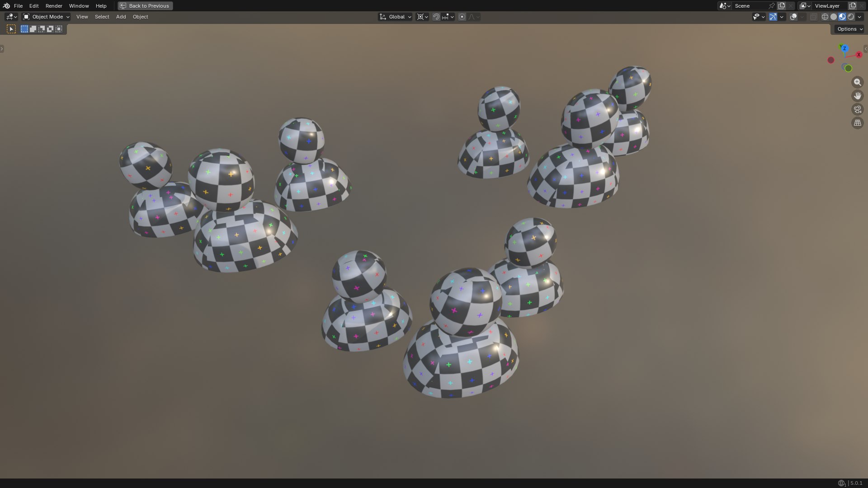868x488 pixels.
Task: Click the ViewLayer name field
Action: point(829,6)
